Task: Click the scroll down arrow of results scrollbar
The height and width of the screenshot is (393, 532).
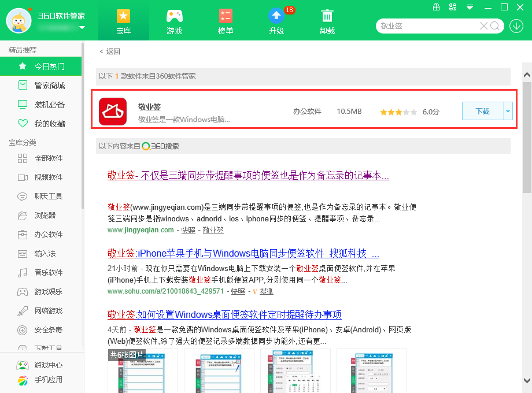Action: (527, 380)
